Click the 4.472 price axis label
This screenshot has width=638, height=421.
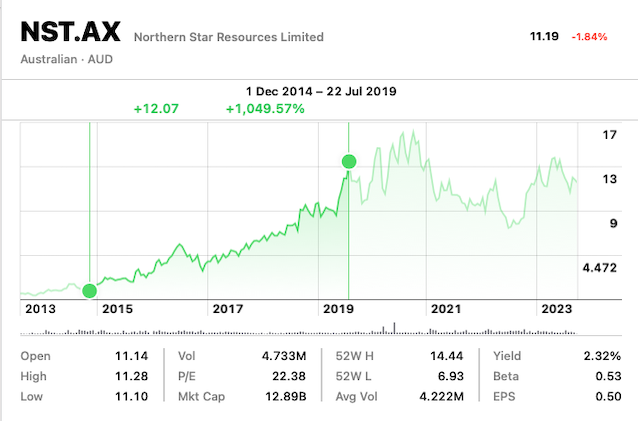click(x=599, y=268)
